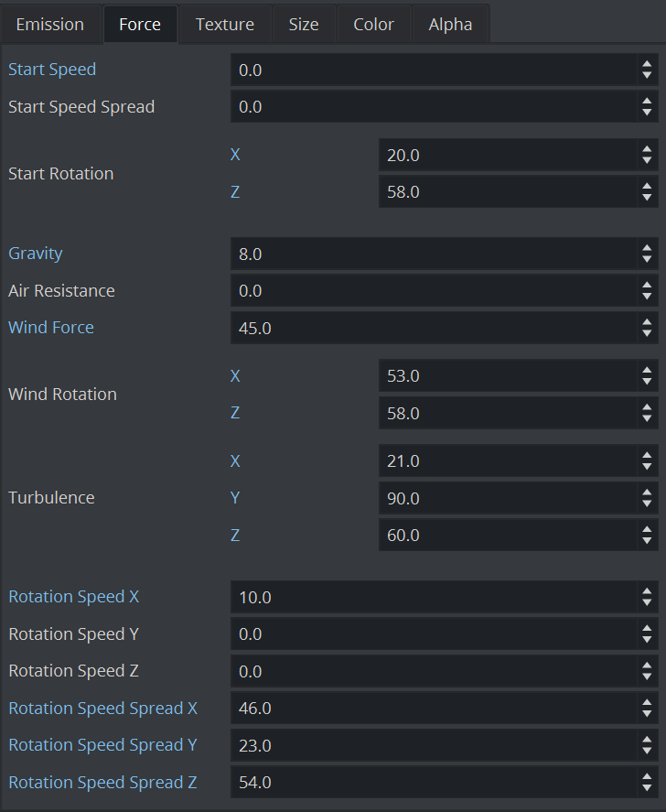This screenshot has height=812, width=666.
Task: Switch to the Emission tab
Action: point(50,25)
